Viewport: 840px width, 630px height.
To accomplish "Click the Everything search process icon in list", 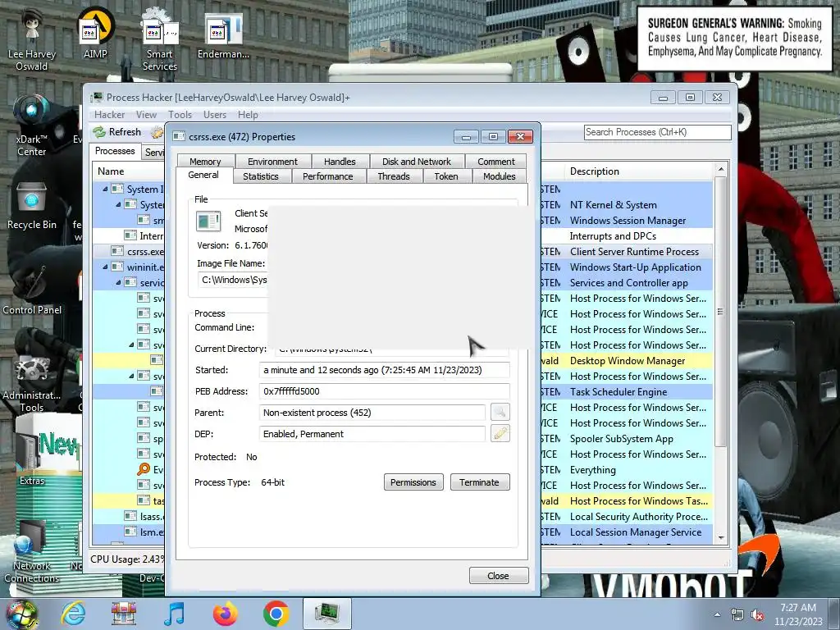I will tap(144, 469).
